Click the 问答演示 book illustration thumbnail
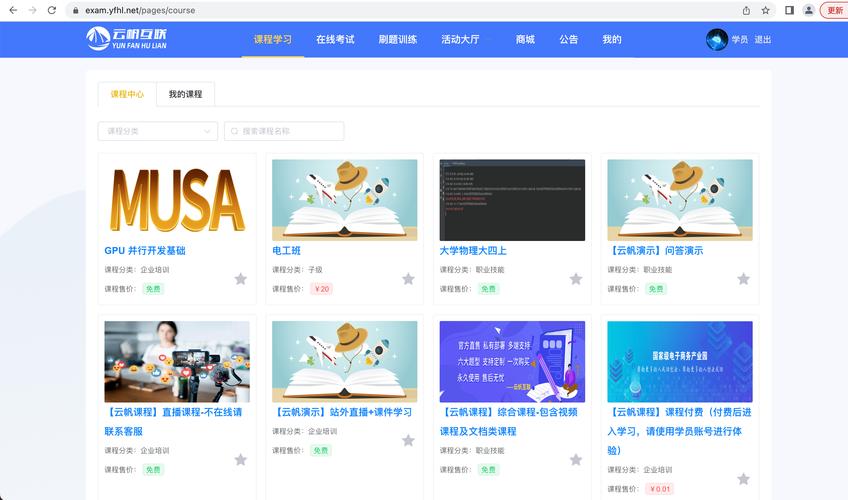 (680, 200)
